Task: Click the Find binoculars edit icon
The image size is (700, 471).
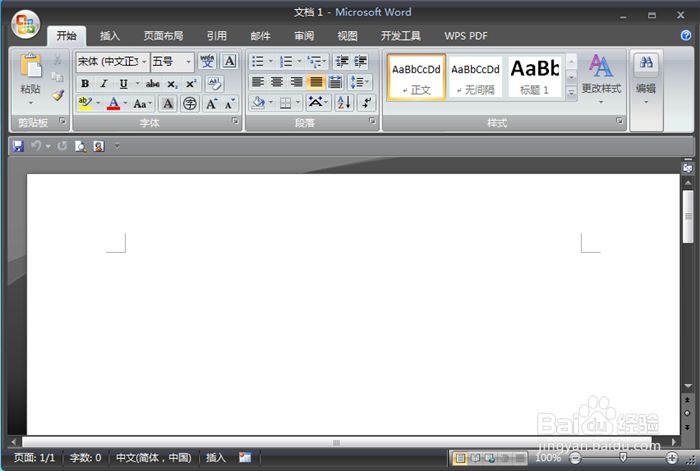Action: tap(646, 63)
